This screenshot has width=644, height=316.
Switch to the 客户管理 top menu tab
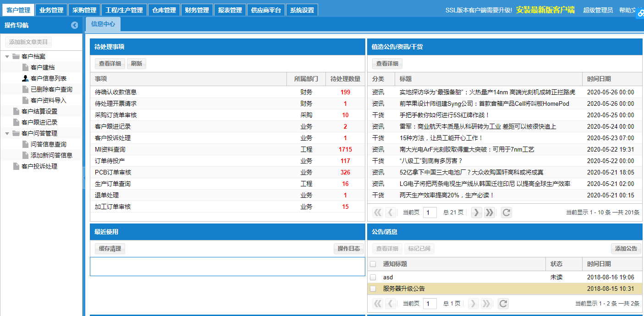(18, 10)
